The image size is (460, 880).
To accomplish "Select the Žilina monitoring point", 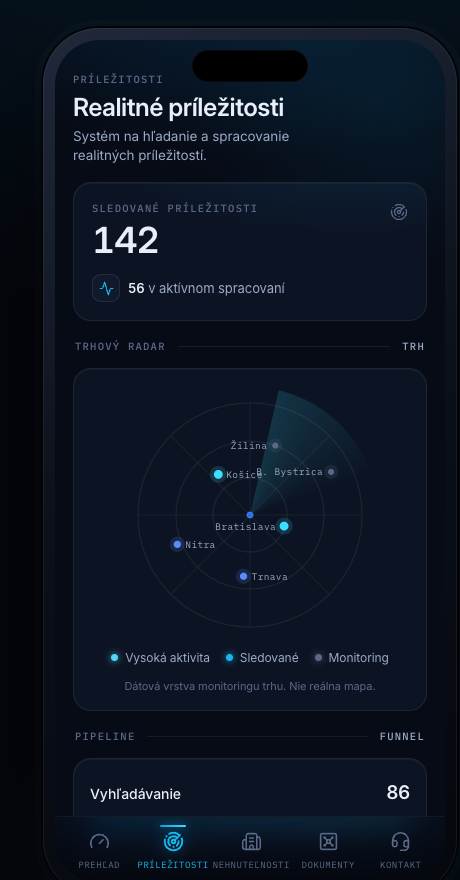I will tap(275, 446).
